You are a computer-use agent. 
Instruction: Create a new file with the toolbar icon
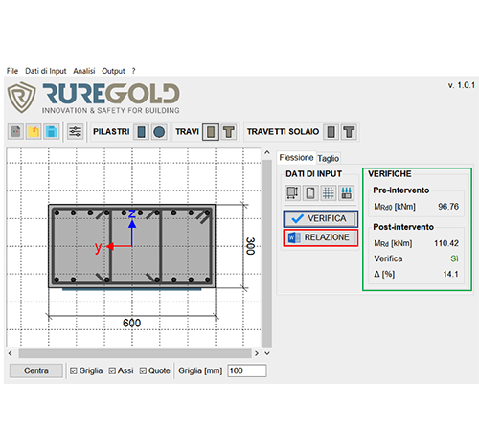15,131
